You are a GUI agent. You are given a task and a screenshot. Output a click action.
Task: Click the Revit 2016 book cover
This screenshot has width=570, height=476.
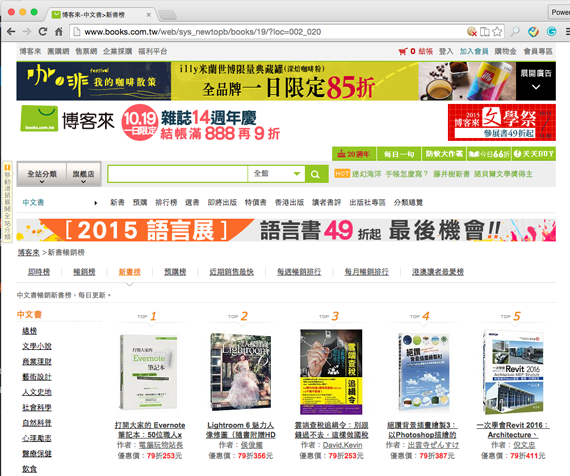point(513,372)
